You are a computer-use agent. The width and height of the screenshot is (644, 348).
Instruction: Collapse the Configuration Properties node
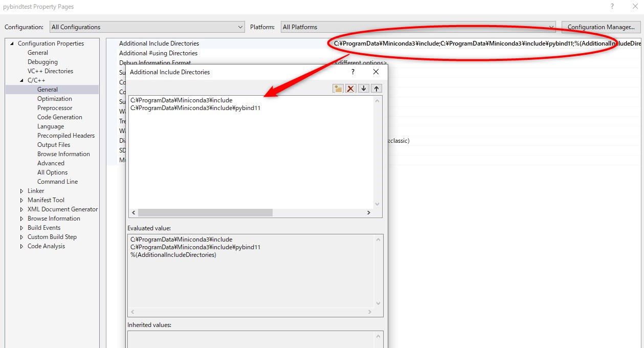[x=12, y=43]
